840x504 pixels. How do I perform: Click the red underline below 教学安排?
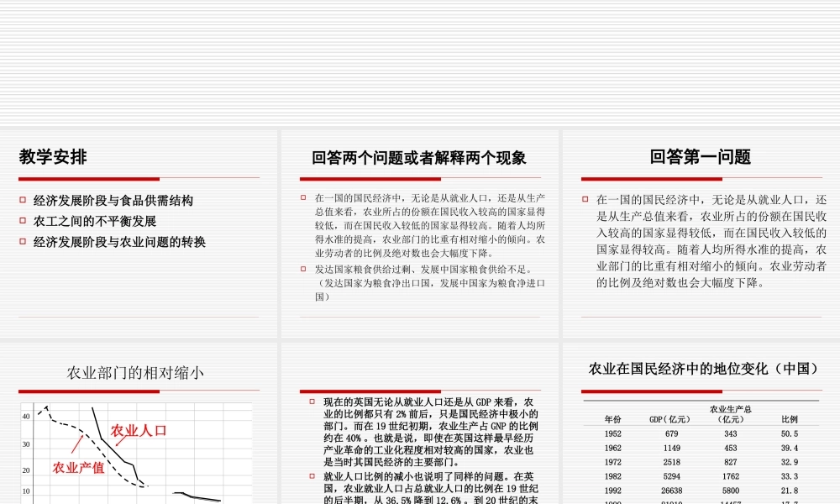point(87,179)
